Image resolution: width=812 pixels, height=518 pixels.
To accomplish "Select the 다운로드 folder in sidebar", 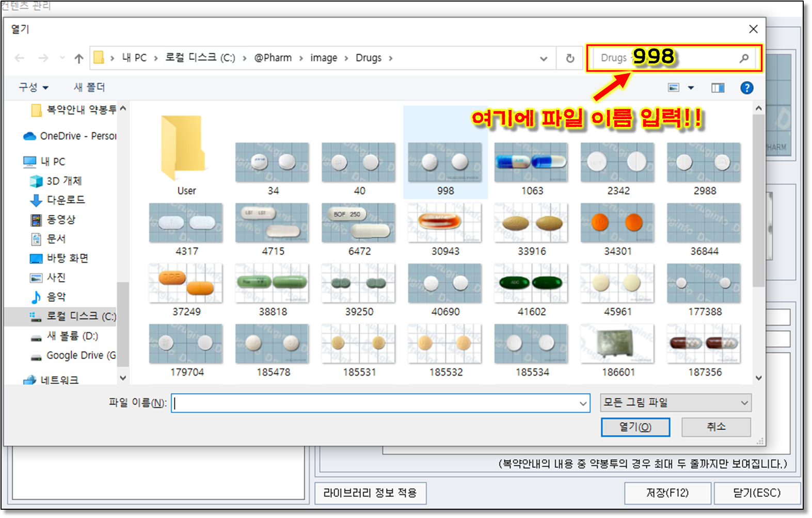I will pos(65,200).
